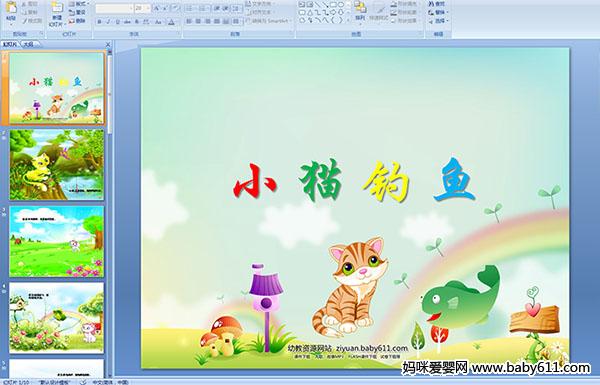Toggle Italic formatting
Image resolution: width=600 pixels, height=385 pixels.
coord(108,22)
